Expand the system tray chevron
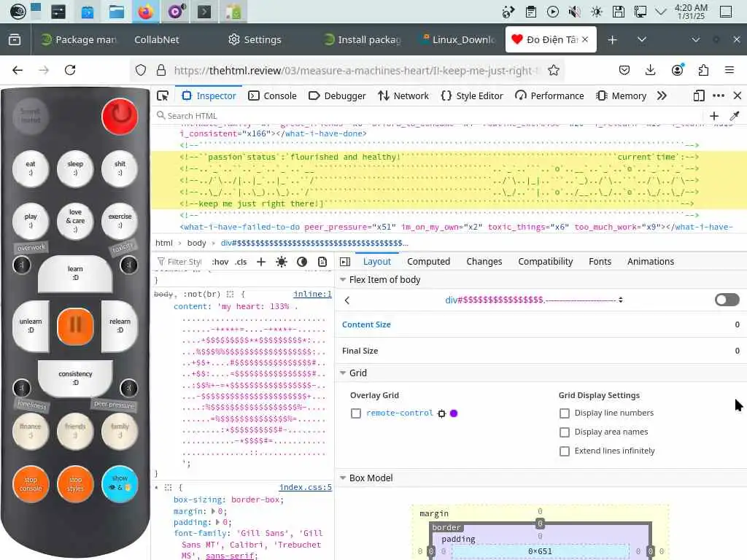Image resolution: width=747 pixels, height=560 pixels. tap(661, 12)
